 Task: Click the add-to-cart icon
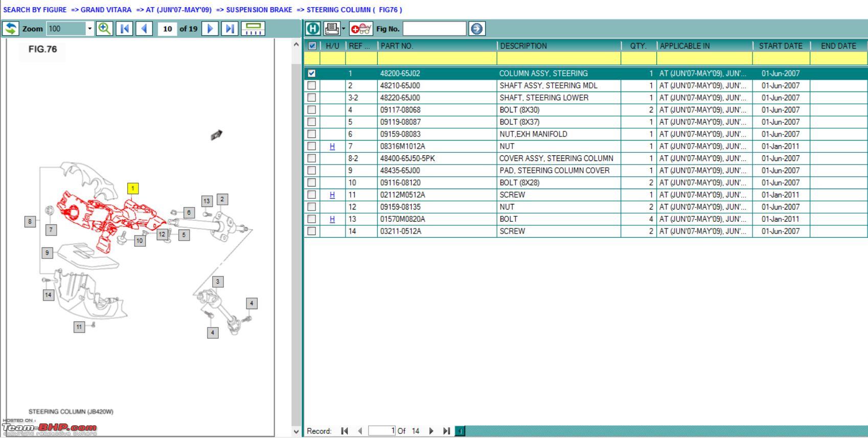pyautogui.click(x=361, y=29)
